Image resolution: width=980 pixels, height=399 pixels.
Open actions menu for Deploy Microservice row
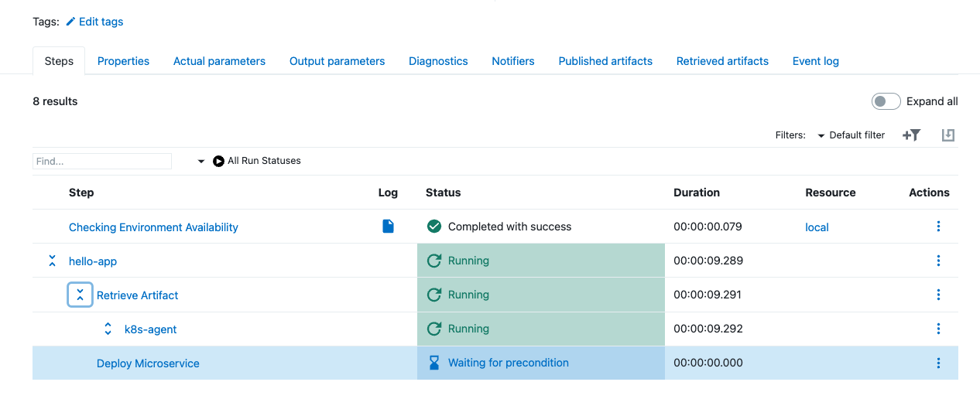(x=938, y=363)
